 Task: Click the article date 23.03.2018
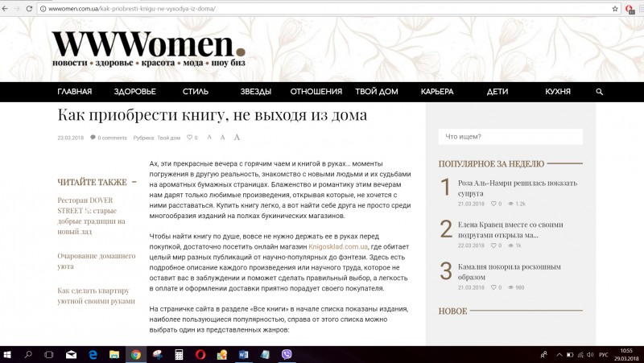pyautogui.click(x=71, y=138)
